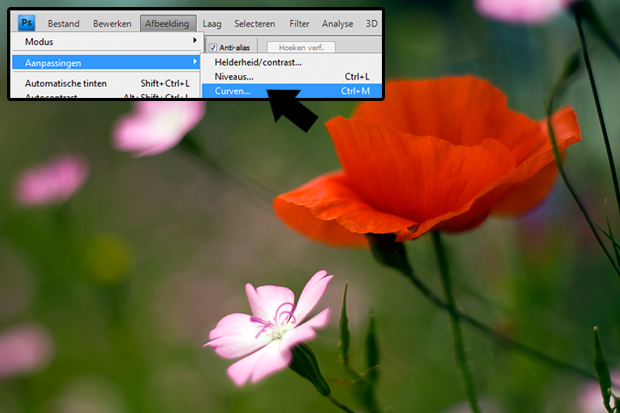Open the Analyse menu
The height and width of the screenshot is (413, 620).
[x=338, y=23]
